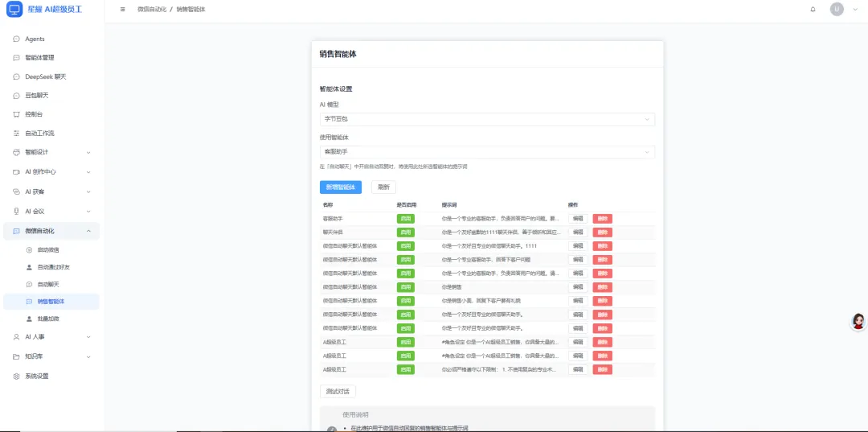
Task: Delete the 客服助手 row
Action: point(602,219)
